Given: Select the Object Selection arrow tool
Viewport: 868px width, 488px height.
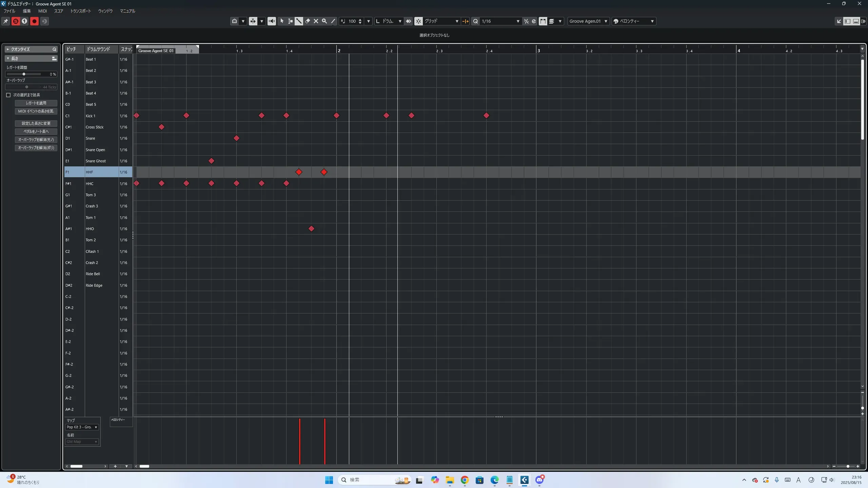Looking at the screenshot, I should [x=282, y=21].
